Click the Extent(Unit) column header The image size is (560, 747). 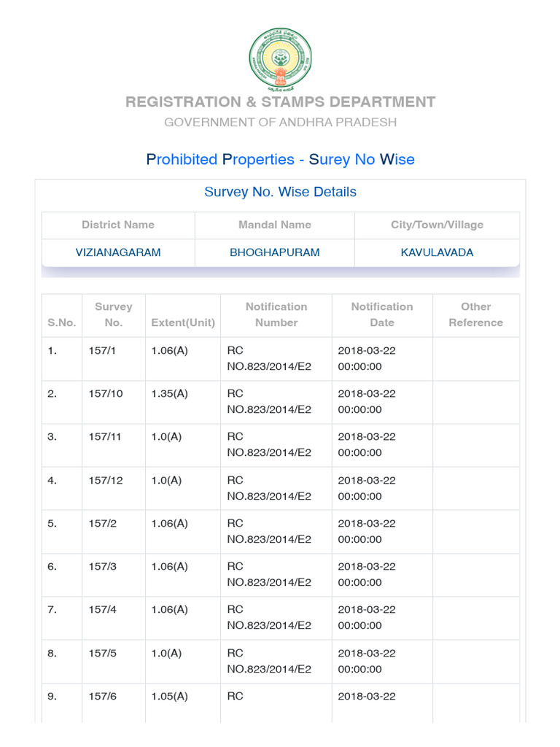(x=183, y=322)
